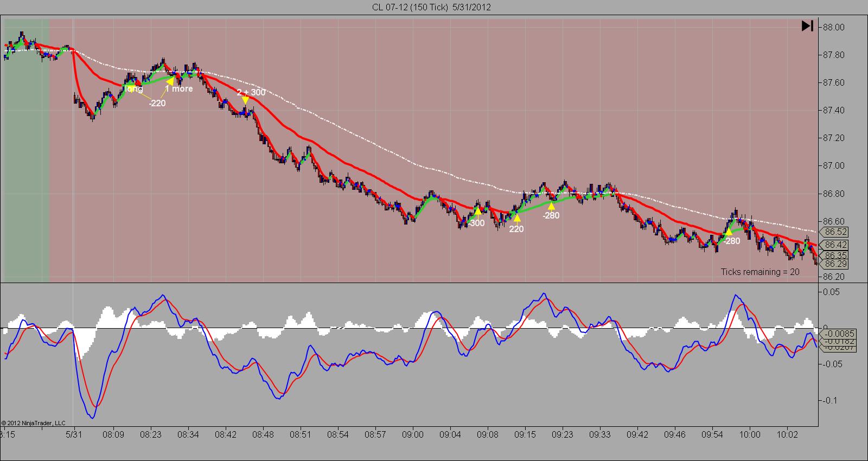Click the scroll-to-last-bar arrow icon
868x461 pixels.
807,26
